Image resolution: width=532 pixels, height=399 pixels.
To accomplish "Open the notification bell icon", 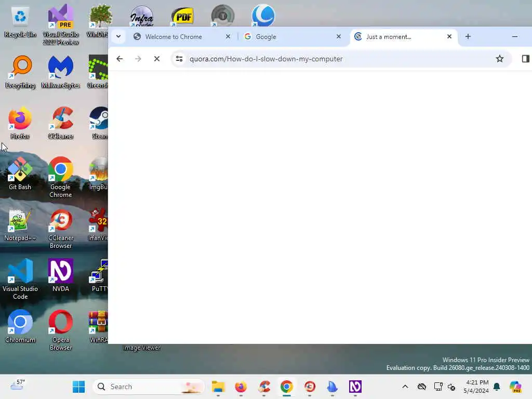I will click(x=497, y=387).
